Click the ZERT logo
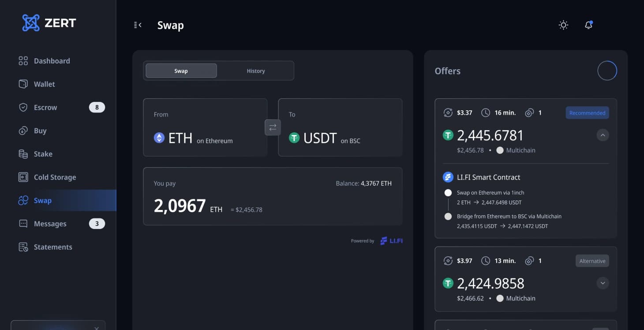Image resolution: width=644 pixels, height=330 pixels. point(49,22)
